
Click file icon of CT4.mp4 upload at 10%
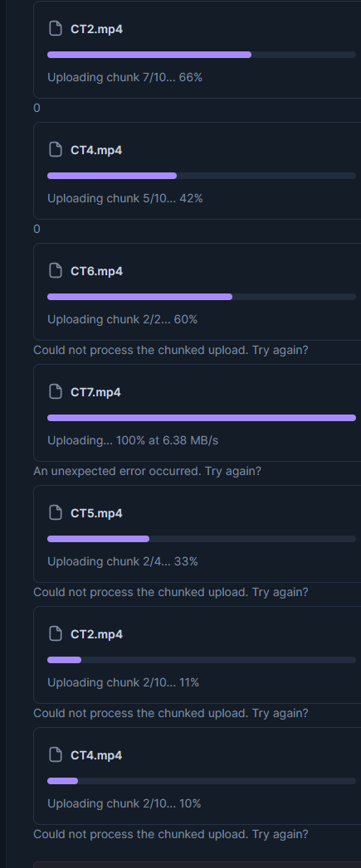pyautogui.click(x=56, y=754)
